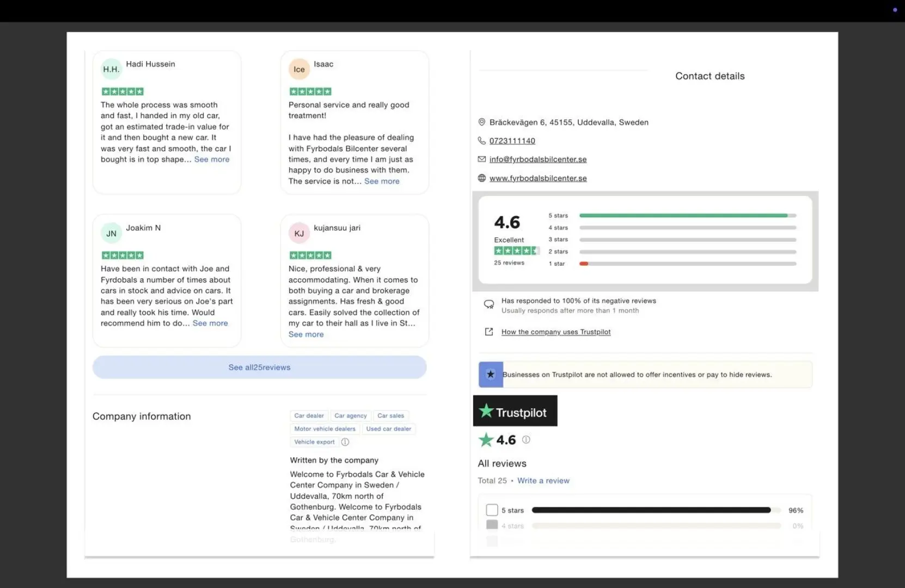The height and width of the screenshot is (588, 905).
Task: Check the 5 stars filter checkbox
Action: 492,510
